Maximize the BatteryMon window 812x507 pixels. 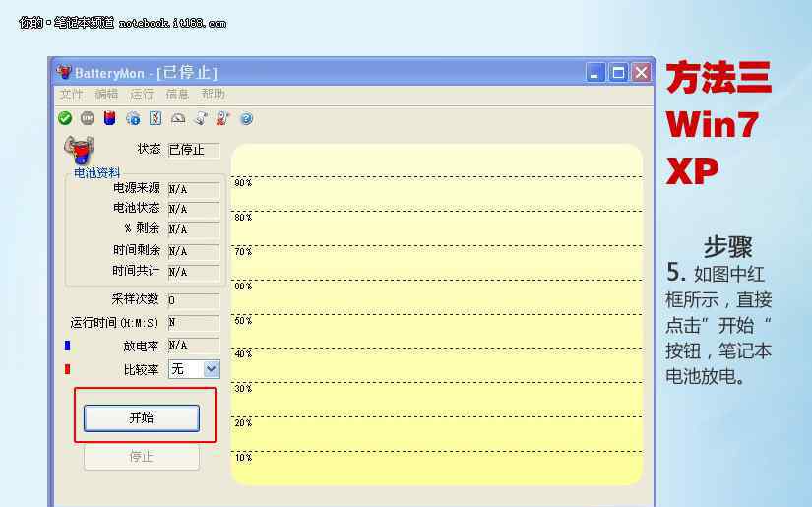618,72
